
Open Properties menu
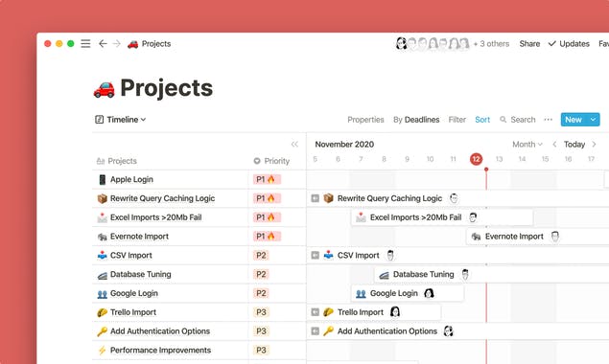365,120
